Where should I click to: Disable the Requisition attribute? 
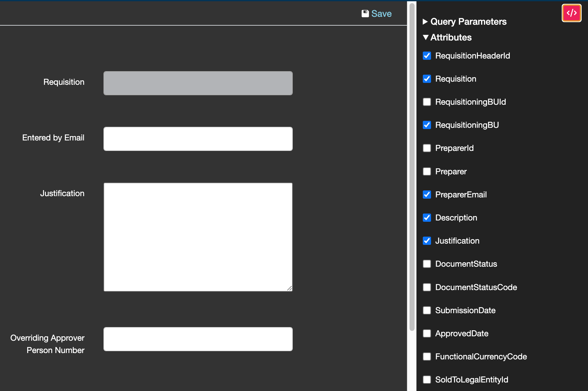coord(427,79)
